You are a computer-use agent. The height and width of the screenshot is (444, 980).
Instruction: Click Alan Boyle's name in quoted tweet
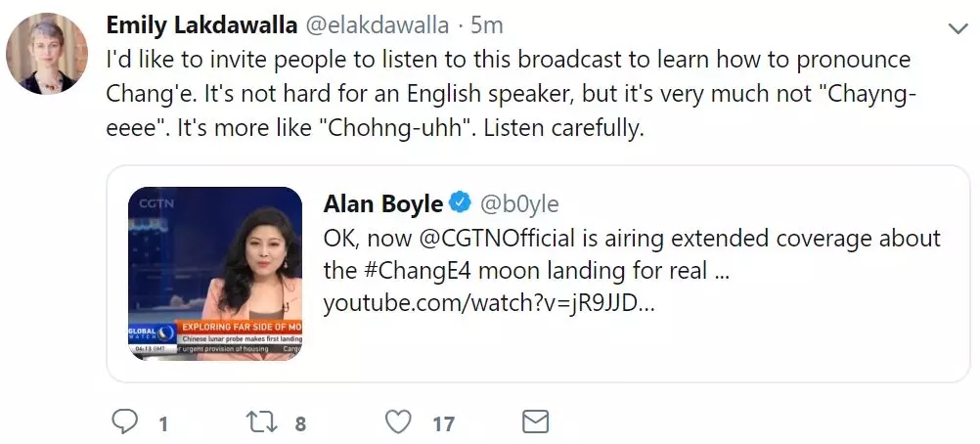[x=382, y=203]
